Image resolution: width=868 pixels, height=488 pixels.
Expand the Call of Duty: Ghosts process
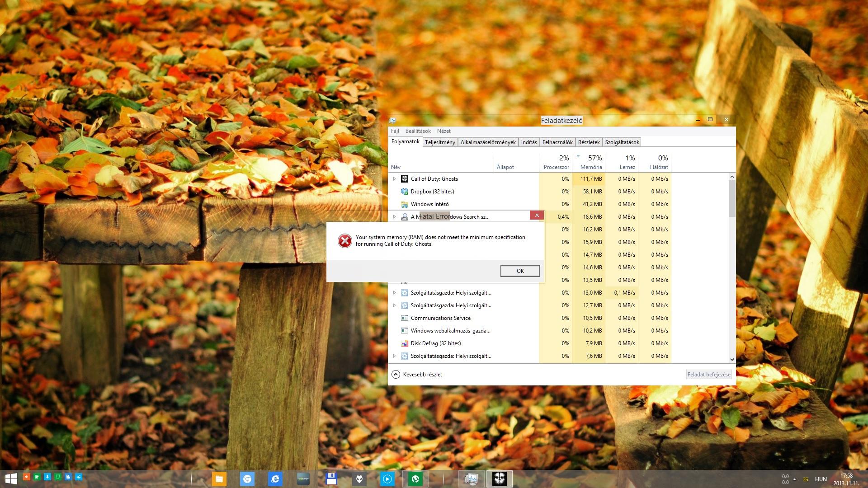pos(394,179)
